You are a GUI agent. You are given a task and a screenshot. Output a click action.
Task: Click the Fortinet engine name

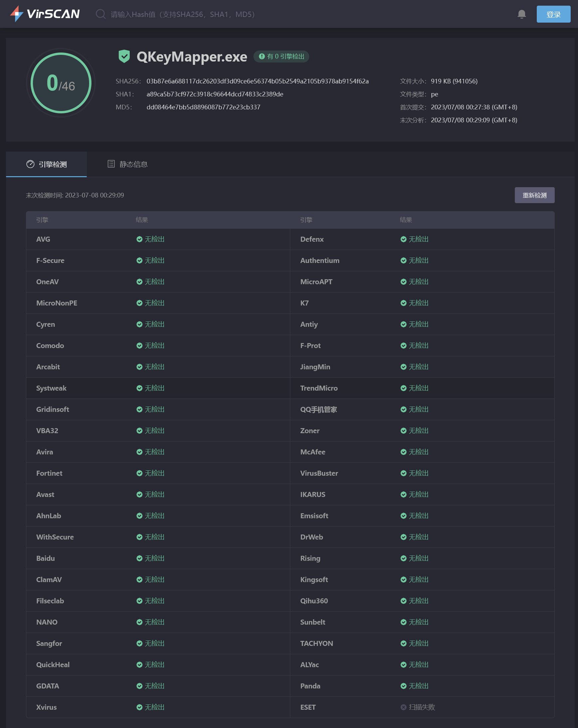click(49, 473)
